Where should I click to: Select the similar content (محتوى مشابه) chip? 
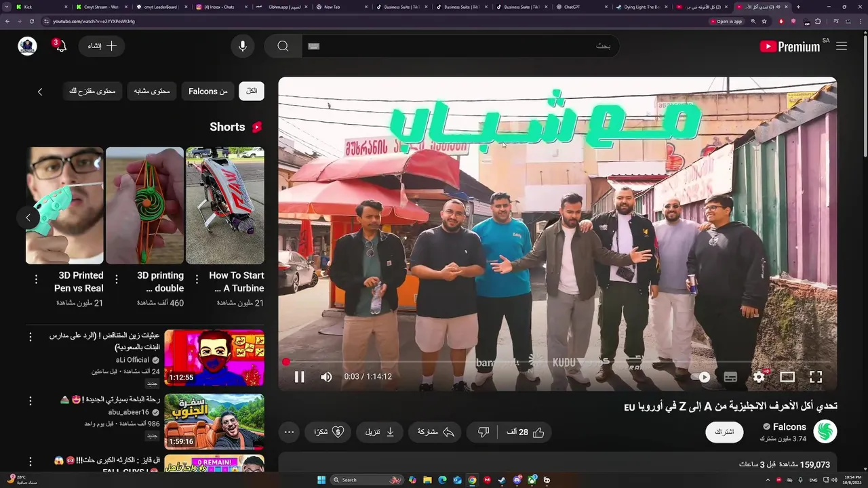[152, 91]
